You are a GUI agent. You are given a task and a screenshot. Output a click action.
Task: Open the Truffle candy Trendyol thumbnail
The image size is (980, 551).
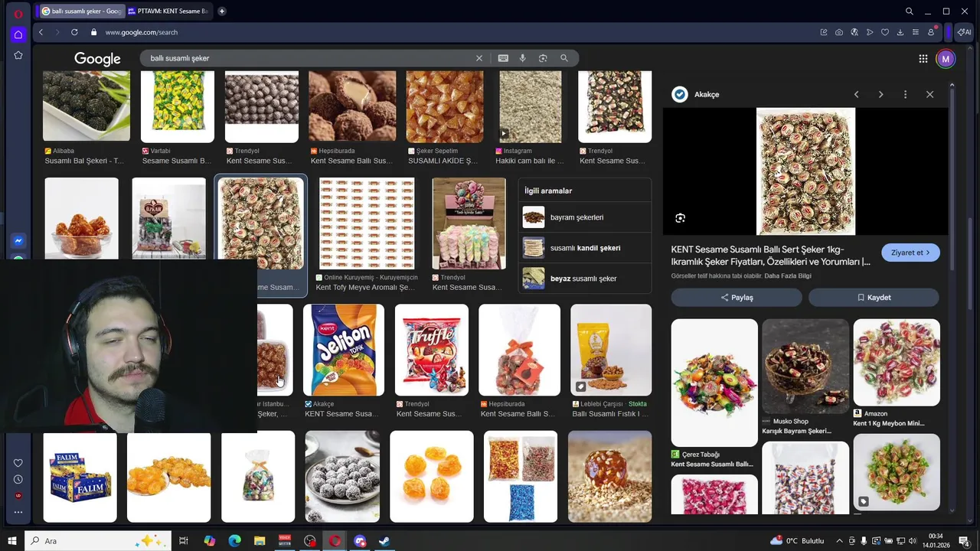(x=432, y=350)
